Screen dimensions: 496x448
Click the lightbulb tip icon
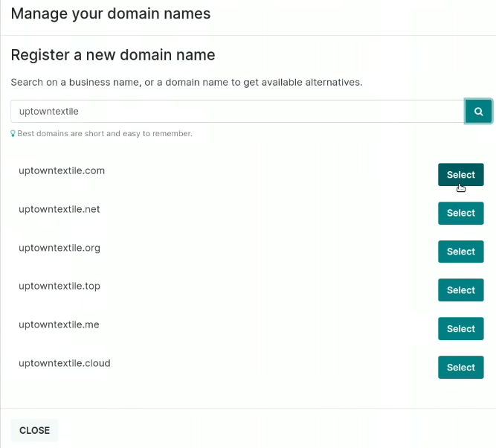(x=13, y=134)
